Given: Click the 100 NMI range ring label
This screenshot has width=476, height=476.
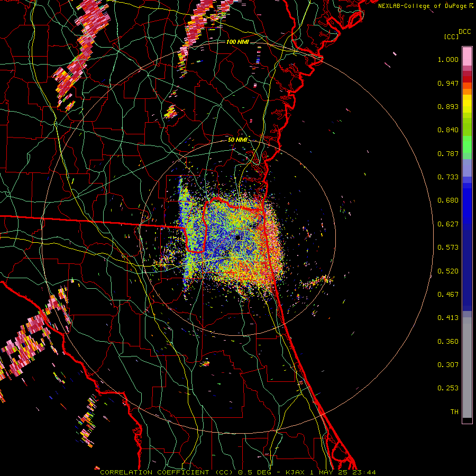Looking at the screenshot, I should point(237,42).
